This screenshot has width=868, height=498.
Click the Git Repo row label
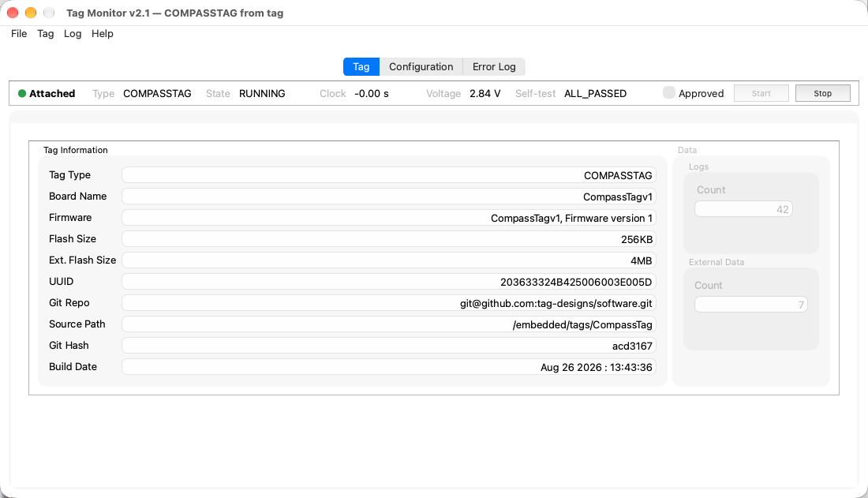[x=69, y=302]
